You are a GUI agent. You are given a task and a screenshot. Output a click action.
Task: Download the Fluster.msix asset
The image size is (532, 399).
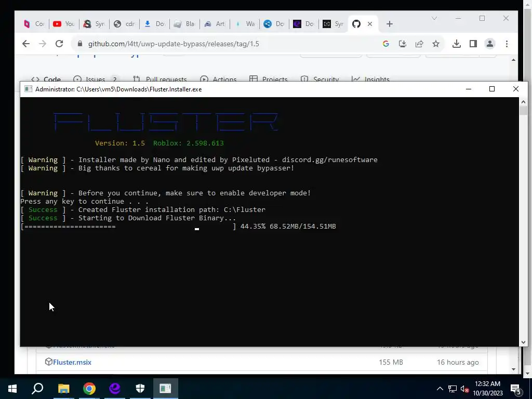pyautogui.click(x=72, y=362)
